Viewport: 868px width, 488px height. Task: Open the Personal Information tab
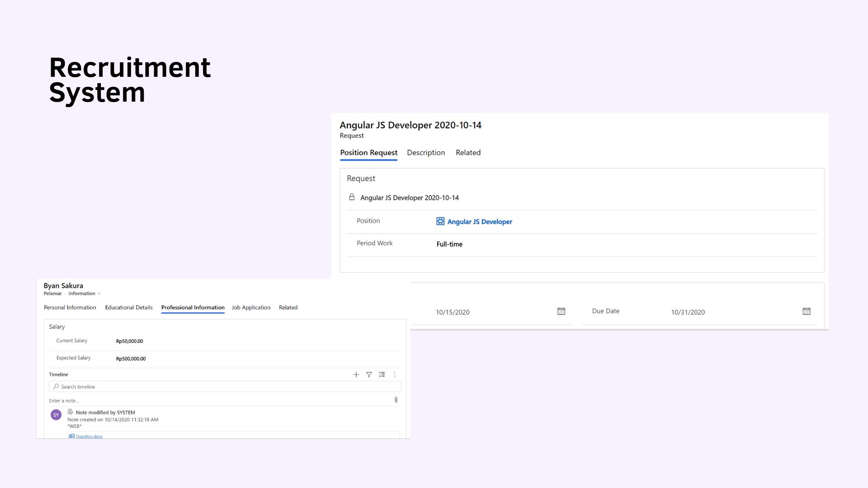tap(70, 308)
